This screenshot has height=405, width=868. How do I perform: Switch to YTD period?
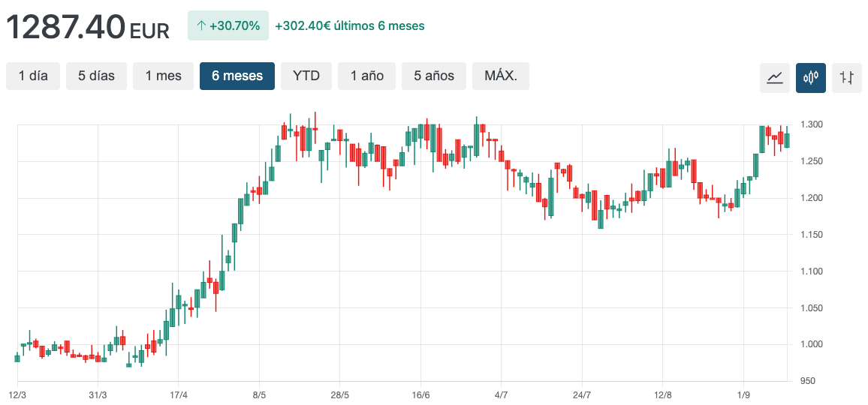coord(306,76)
